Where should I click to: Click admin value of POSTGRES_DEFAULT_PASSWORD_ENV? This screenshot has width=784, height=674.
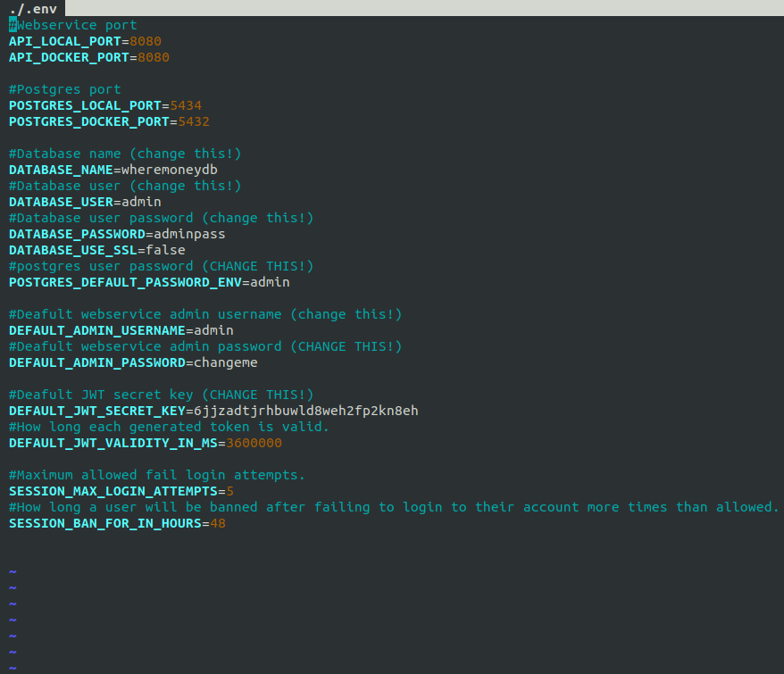[x=270, y=282]
